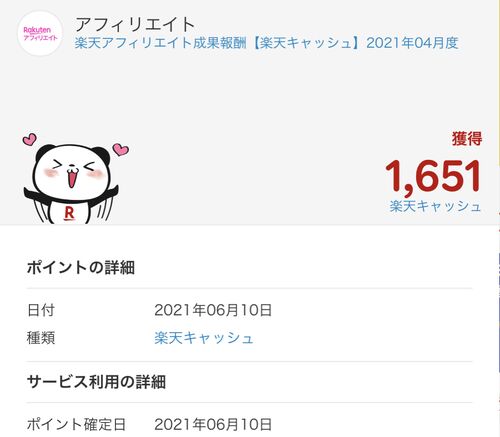Click the ポイント確定日 row label

click(x=76, y=424)
